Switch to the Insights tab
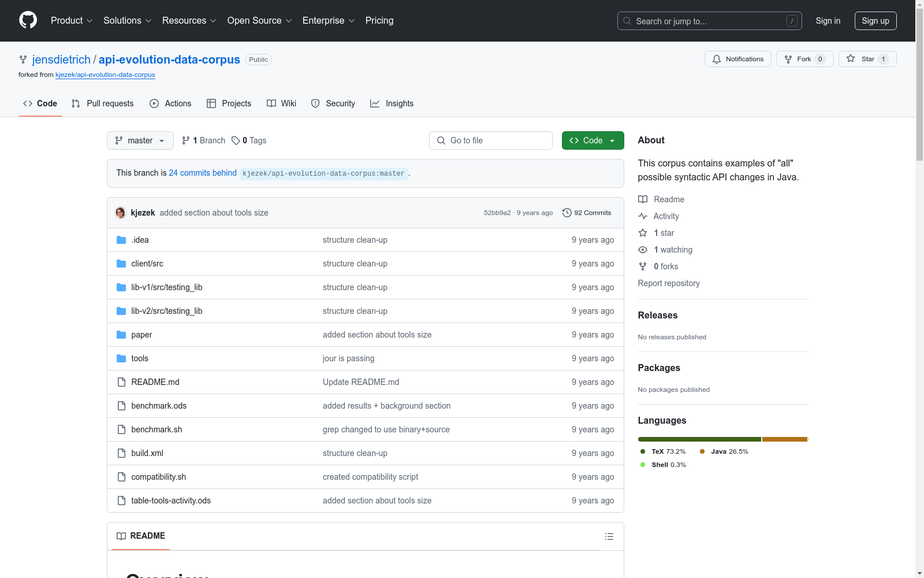This screenshot has width=924, height=578. (392, 103)
